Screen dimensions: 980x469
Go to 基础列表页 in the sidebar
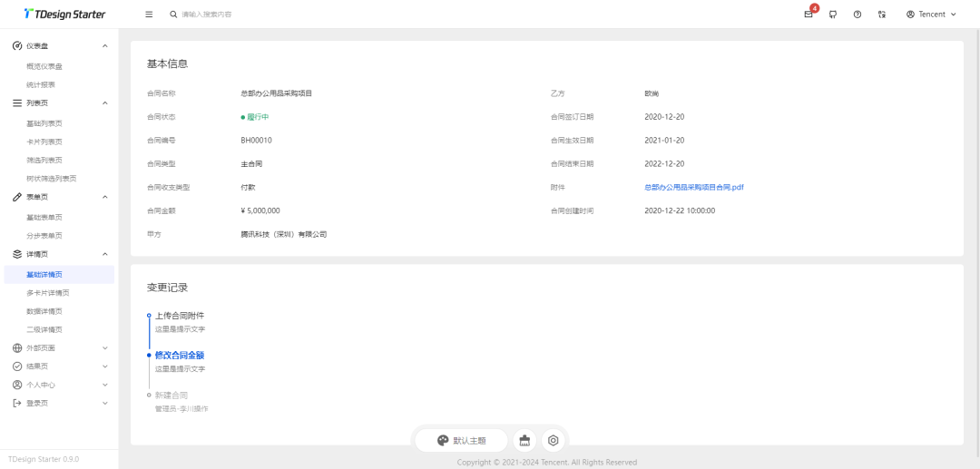click(x=44, y=123)
